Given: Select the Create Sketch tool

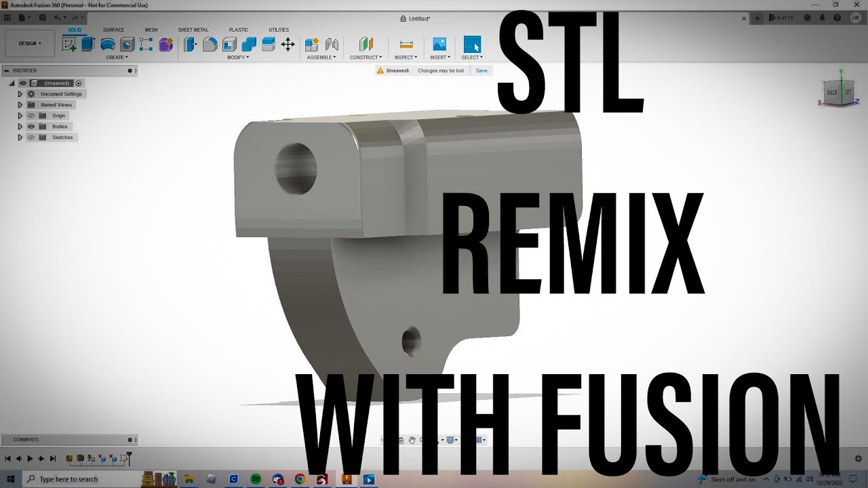Looking at the screenshot, I should coord(68,45).
